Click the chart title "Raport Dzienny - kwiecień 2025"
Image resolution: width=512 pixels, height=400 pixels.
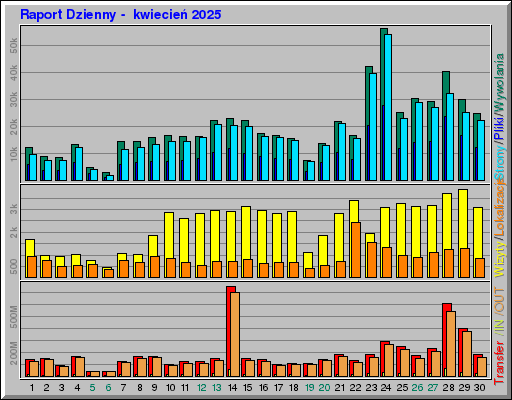click(121, 15)
